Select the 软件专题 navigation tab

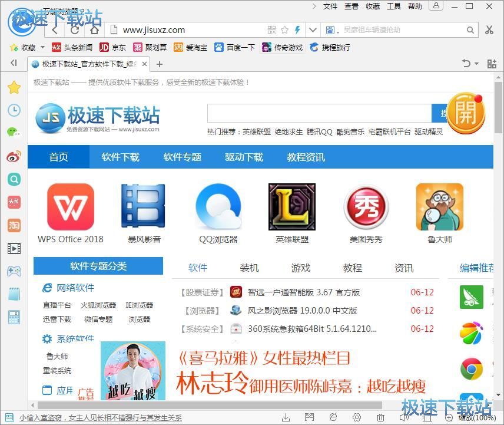[183, 157]
